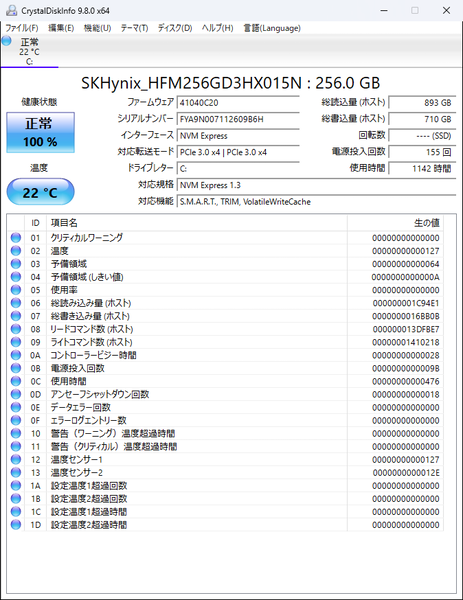Click the 正常 100 % health status button

41,132
